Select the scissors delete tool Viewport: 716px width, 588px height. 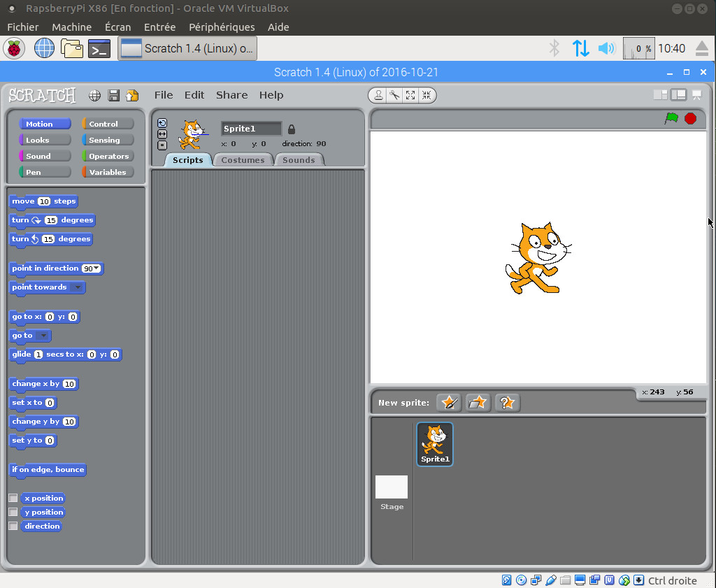[394, 95]
